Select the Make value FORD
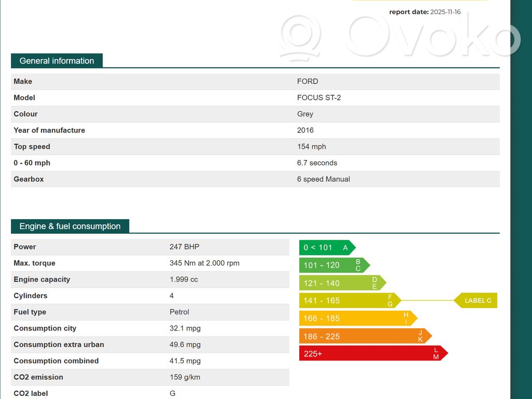 tap(308, 82)
